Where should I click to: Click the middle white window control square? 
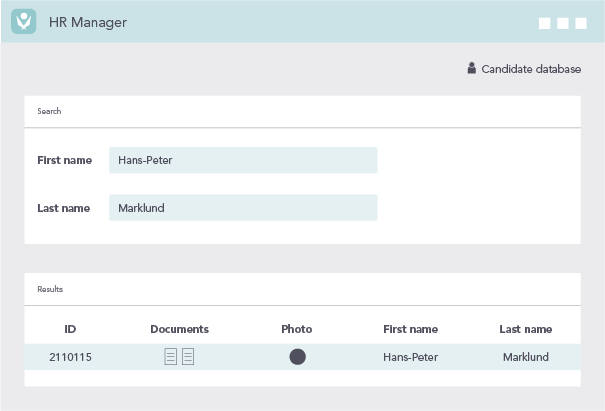coord(563,24)
